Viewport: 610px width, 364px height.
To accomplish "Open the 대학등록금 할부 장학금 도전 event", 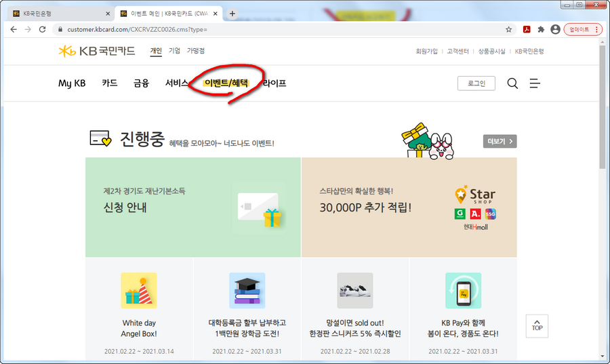I will click(247, 328).
